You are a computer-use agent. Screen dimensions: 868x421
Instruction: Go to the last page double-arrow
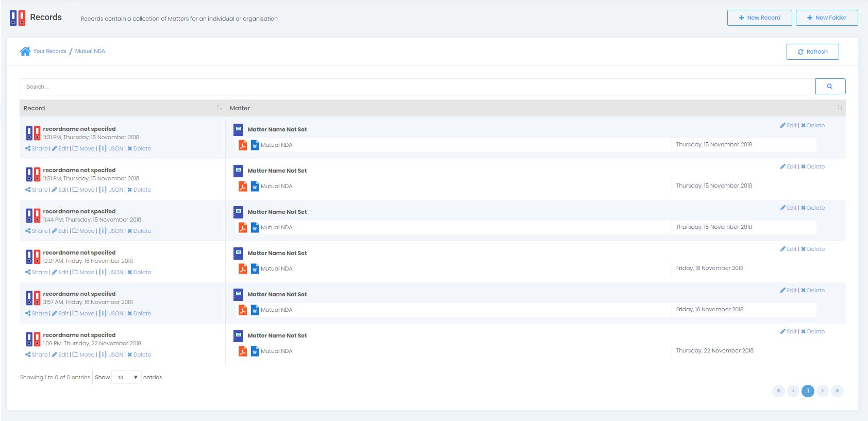(x=837, y=391)
